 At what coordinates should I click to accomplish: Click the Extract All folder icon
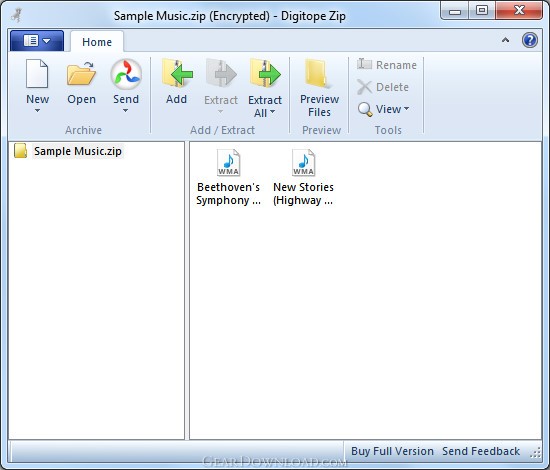tap(265, 73)
